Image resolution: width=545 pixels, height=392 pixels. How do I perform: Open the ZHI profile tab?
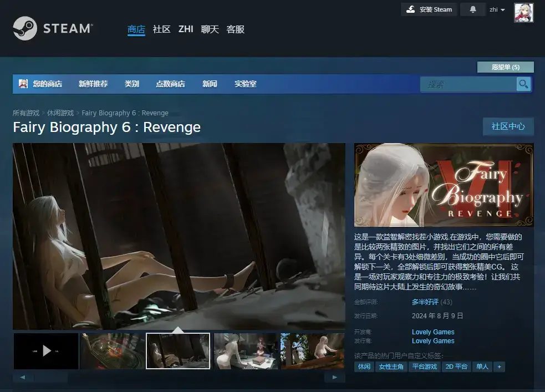(x=186, y=29)
